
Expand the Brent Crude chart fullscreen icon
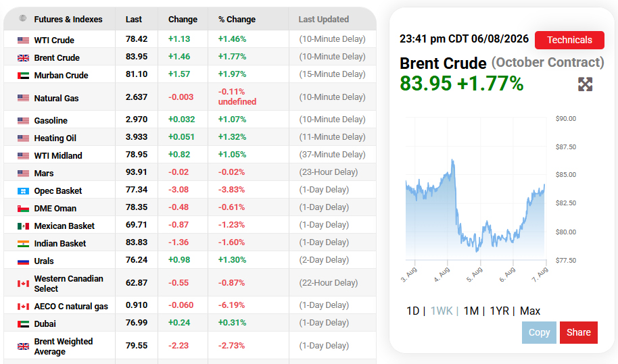point(586,84)
